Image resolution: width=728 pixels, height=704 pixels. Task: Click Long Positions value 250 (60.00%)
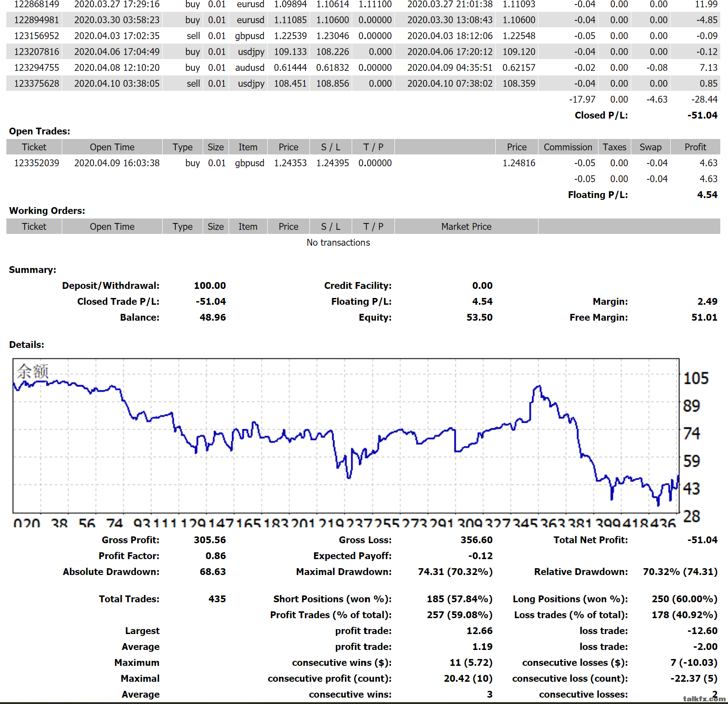click(684, 599)
